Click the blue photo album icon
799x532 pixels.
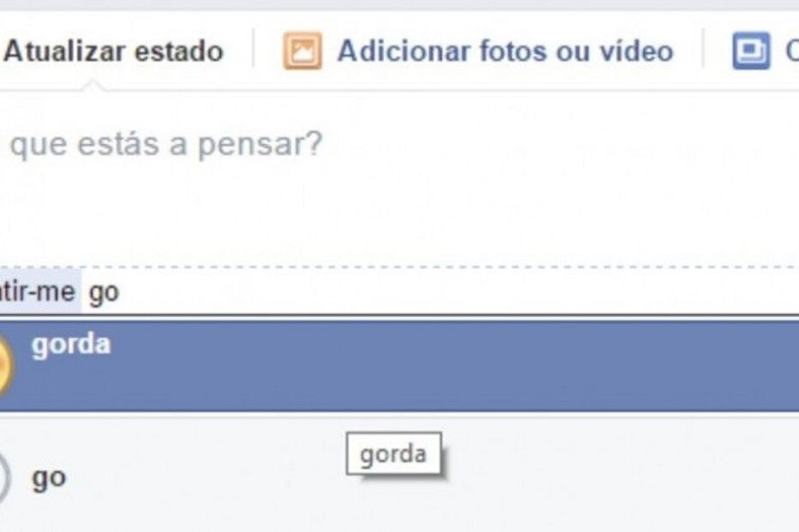click(751, 51)
